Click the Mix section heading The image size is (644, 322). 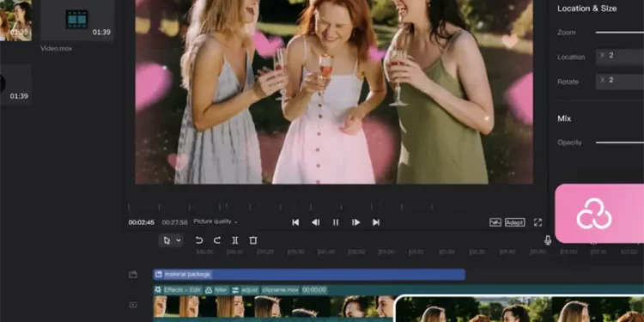(x=564, y=118)
